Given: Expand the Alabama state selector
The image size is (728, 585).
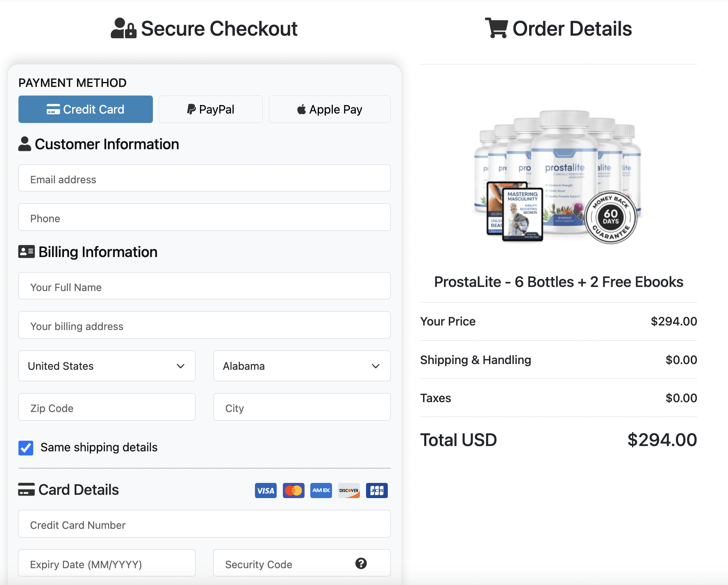Looking at the screenshot, I should coord(302,366).
